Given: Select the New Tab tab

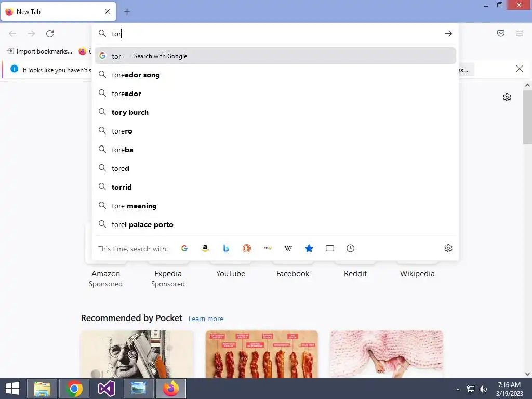Looking at the screenshot, I should (x=58, y=11).
